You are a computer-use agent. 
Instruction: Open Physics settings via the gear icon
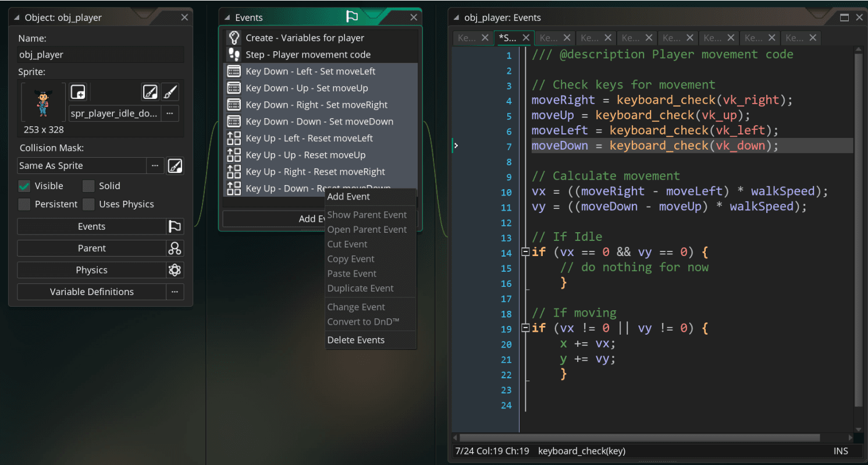pyautogui.click(x=173, y=269)
